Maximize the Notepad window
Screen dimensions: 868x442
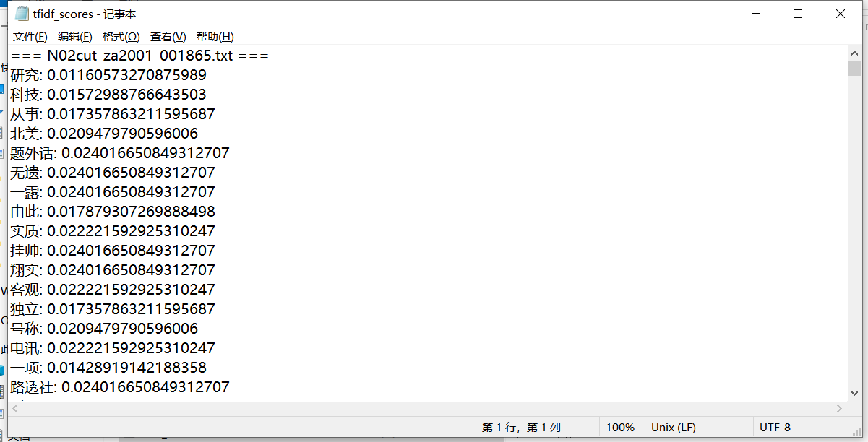(798, 14)
